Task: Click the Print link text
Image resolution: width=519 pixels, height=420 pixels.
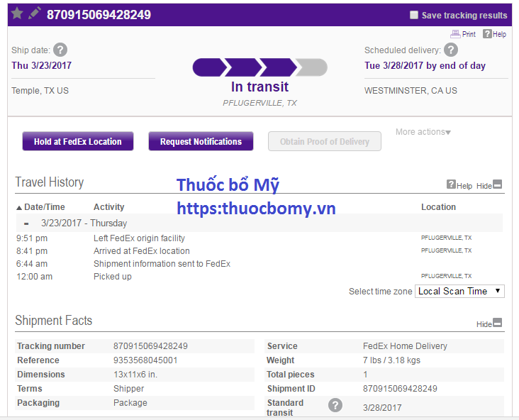Action: pyautogui.click(x=469, y=34)
